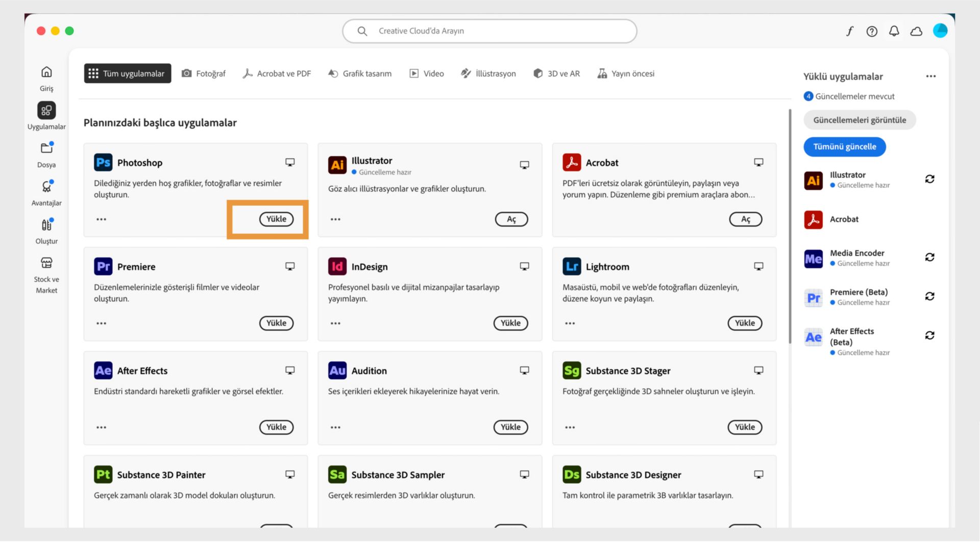The height and width of the screenshot is (542, 980).
Task: Click the Substance 3D Painter Pt icon
Action: pyautogui.click(x=103, y=475)
